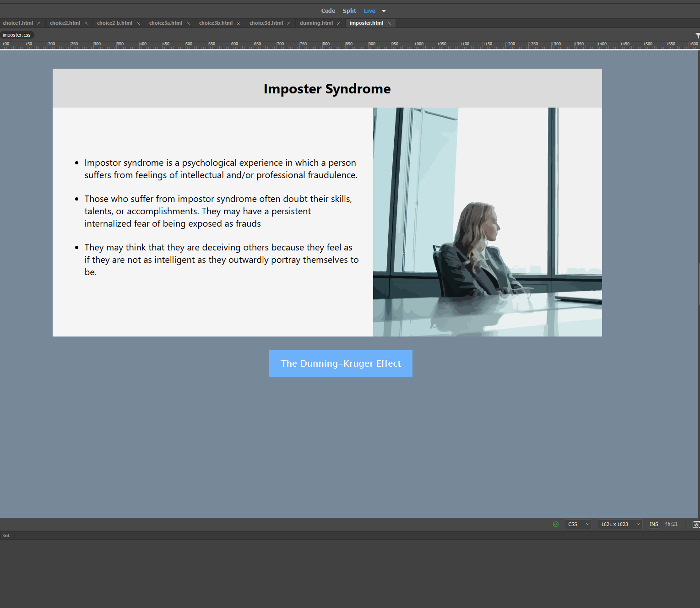
Task: Open the choice2-b.html document tab
Action: point(114,23)
